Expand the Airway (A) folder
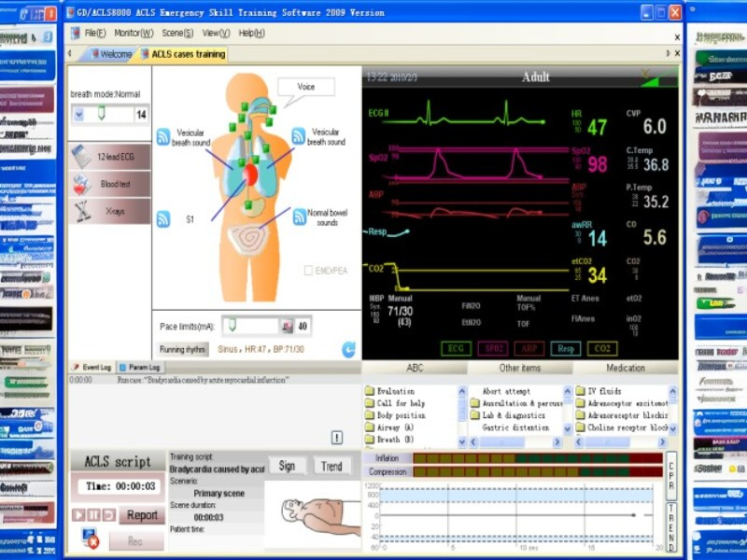 click(395, 427)
